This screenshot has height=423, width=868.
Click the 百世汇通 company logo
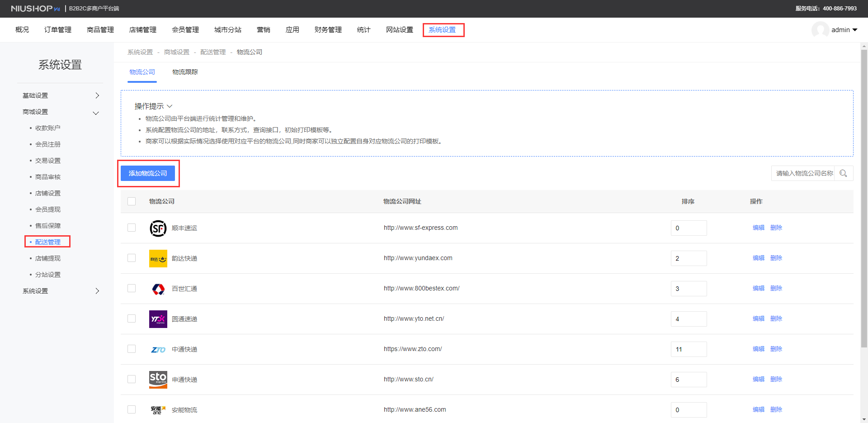tap(158, 289)
